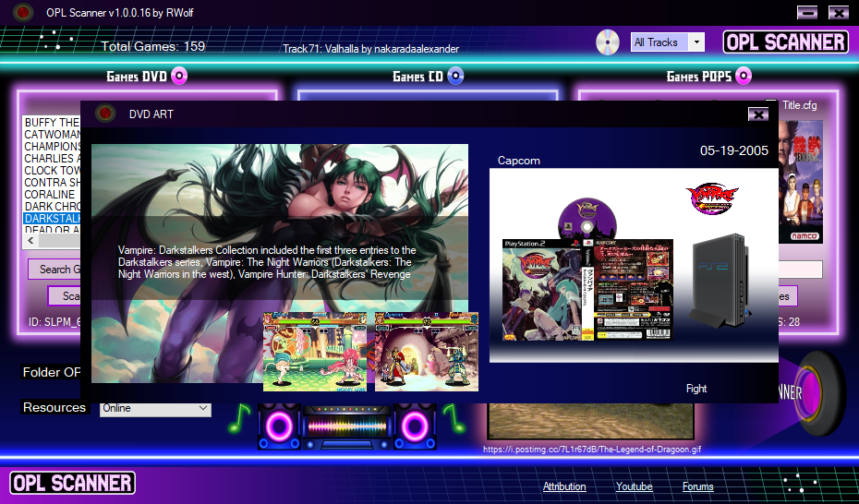Click the Track71 Valhalla track title
Screen dimensions: 859x504
371,49
